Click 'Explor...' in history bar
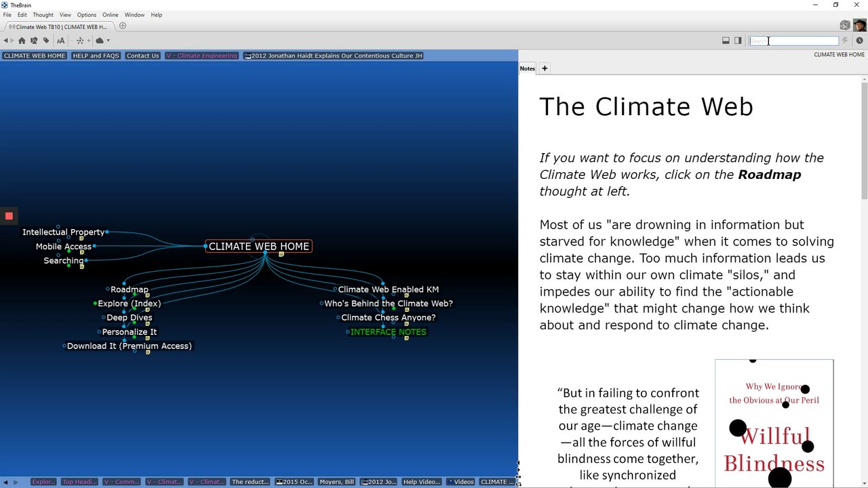 click(43, 482)
